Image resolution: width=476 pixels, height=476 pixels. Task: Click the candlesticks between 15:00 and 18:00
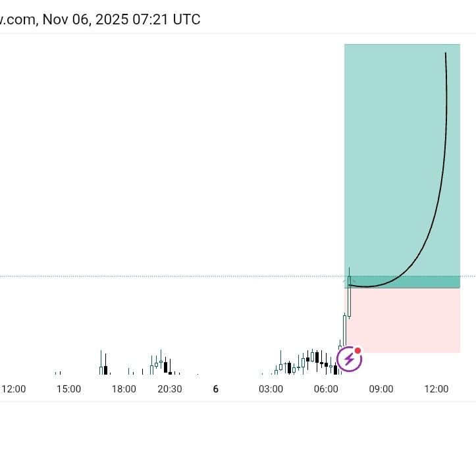click(103, 367)
